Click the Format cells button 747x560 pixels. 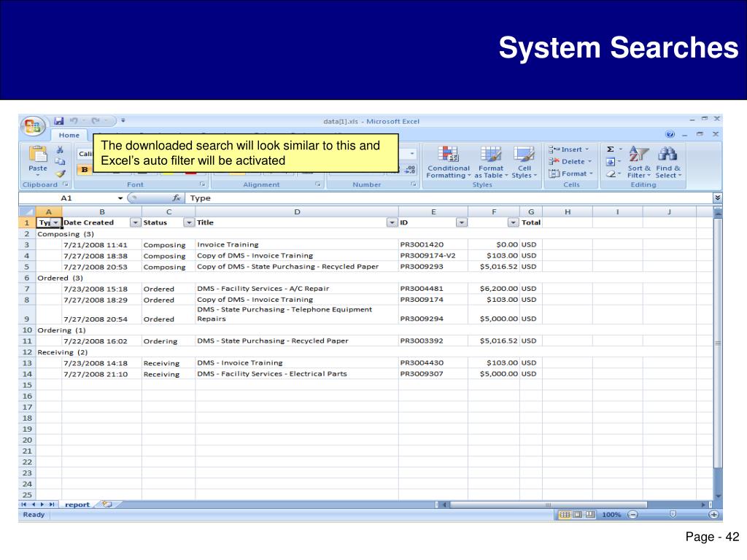click(571, 174)
